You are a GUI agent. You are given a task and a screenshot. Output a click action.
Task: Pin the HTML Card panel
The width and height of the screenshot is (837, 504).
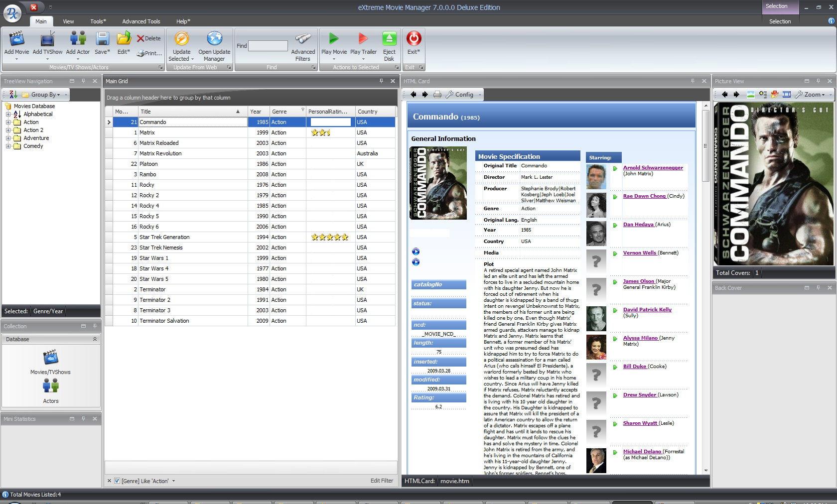(x=693, y=81)
